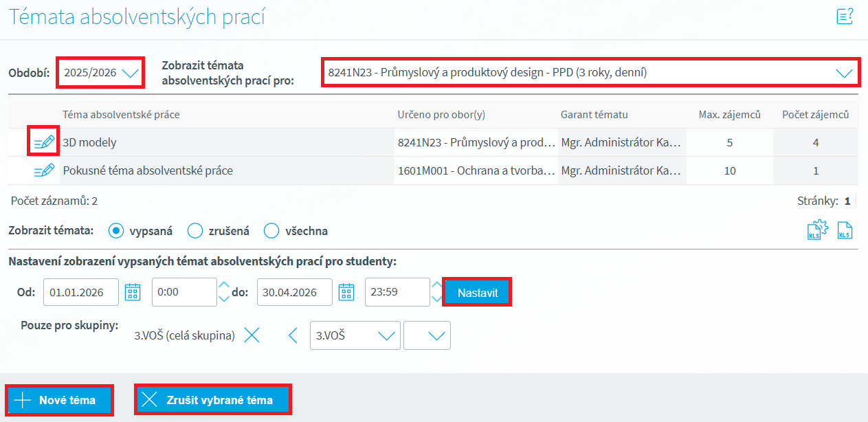Remove the 3.VOŠ (celá skupina) group

[252, 335]
